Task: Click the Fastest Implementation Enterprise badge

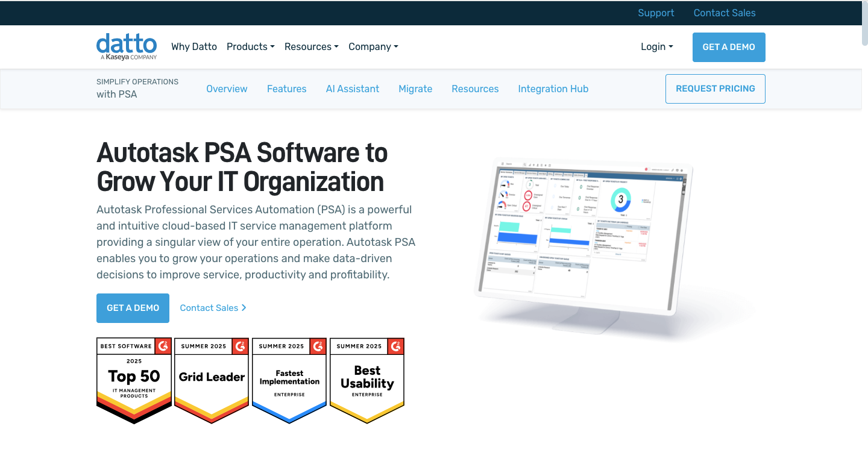Action: [289, 380]
